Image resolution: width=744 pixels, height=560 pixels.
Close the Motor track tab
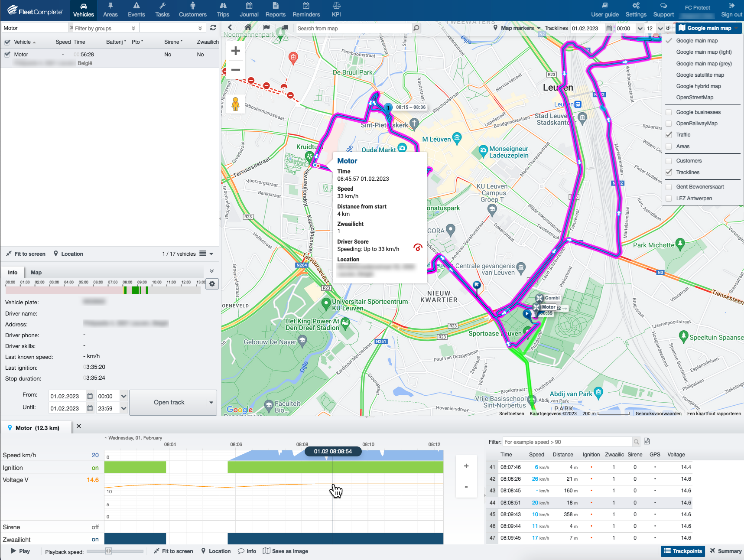click(78, 427)
